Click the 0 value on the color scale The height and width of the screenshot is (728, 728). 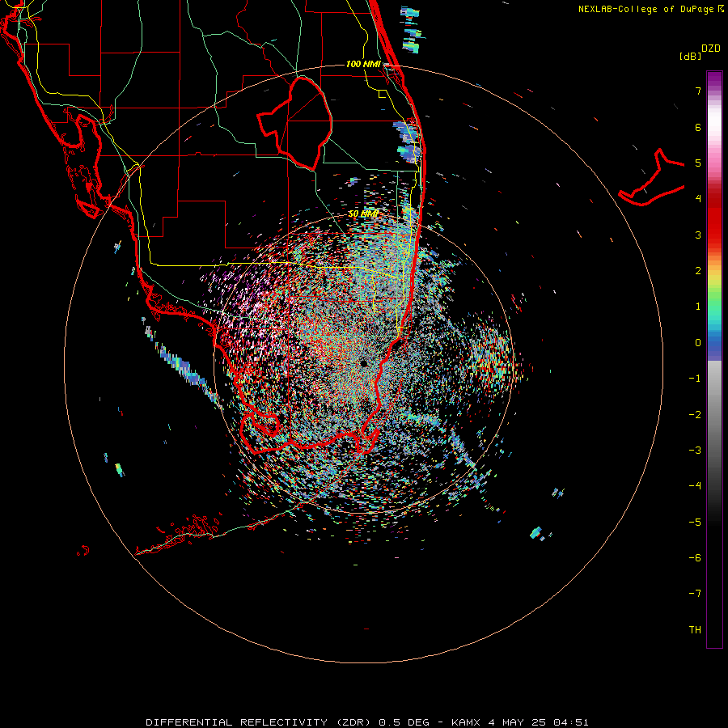click(x=698, y=343)
